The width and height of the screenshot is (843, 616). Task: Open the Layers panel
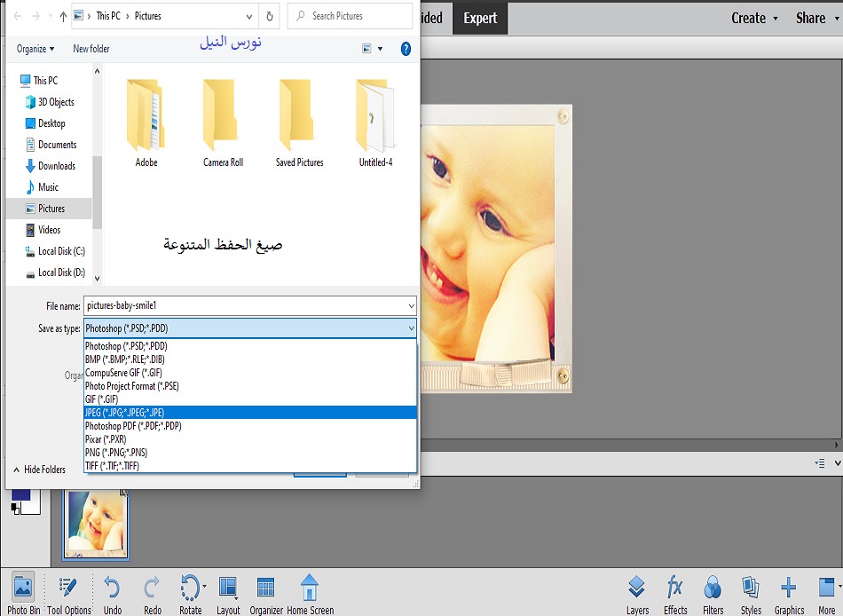coord(637,593)
